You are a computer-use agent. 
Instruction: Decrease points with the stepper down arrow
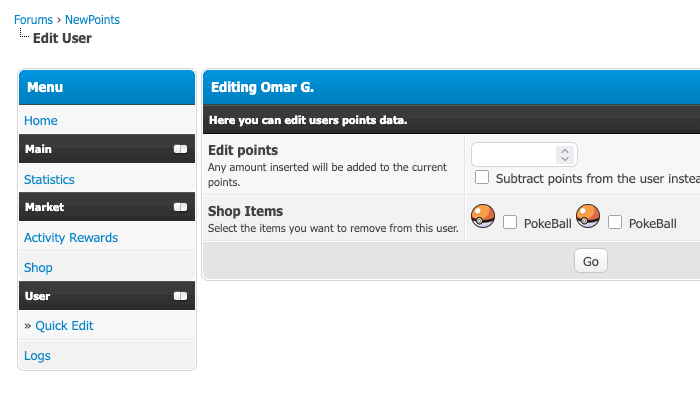click(x=565, y=159)
